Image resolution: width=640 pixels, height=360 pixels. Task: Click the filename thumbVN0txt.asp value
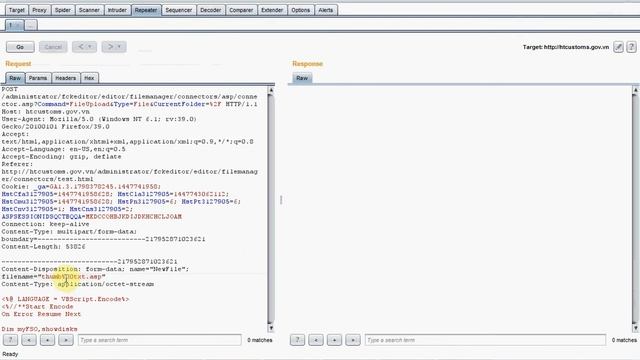tap(72, 276)
